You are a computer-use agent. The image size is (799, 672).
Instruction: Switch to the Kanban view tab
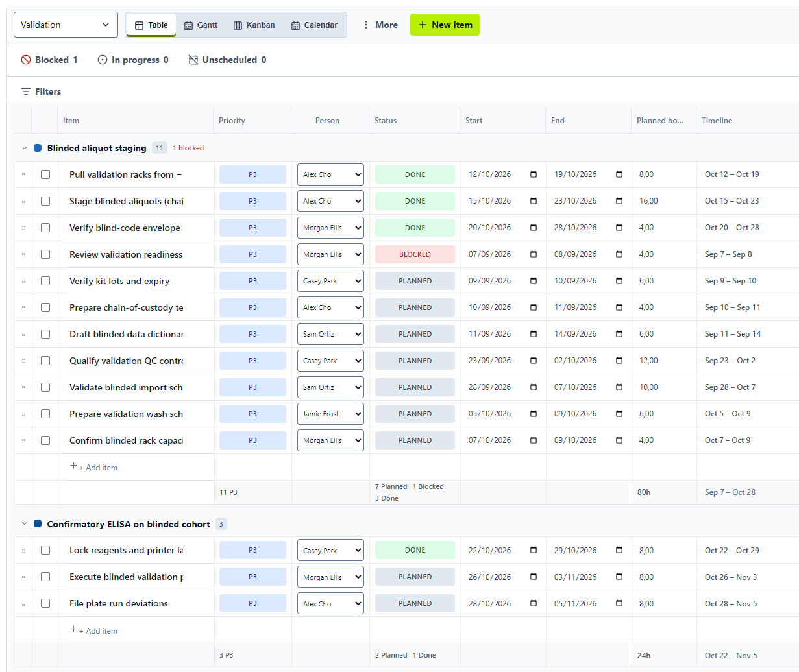(254, 25)
